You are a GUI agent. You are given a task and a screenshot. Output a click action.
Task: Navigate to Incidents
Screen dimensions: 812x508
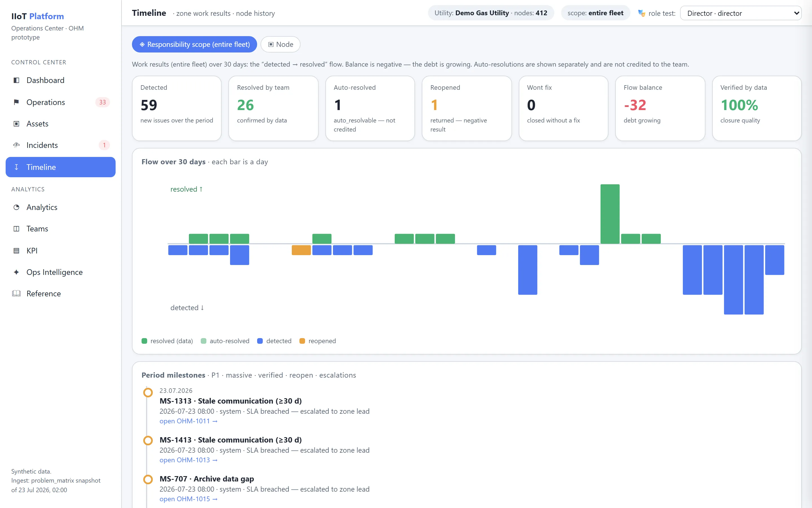coord(60,145)
